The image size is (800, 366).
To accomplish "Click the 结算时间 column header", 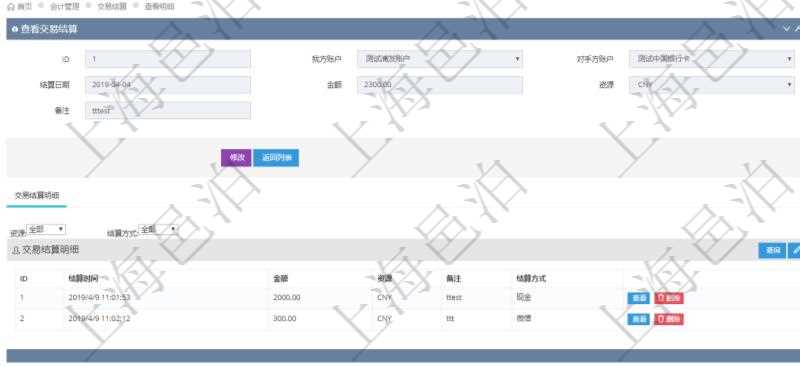I will [x=83, y=279].
